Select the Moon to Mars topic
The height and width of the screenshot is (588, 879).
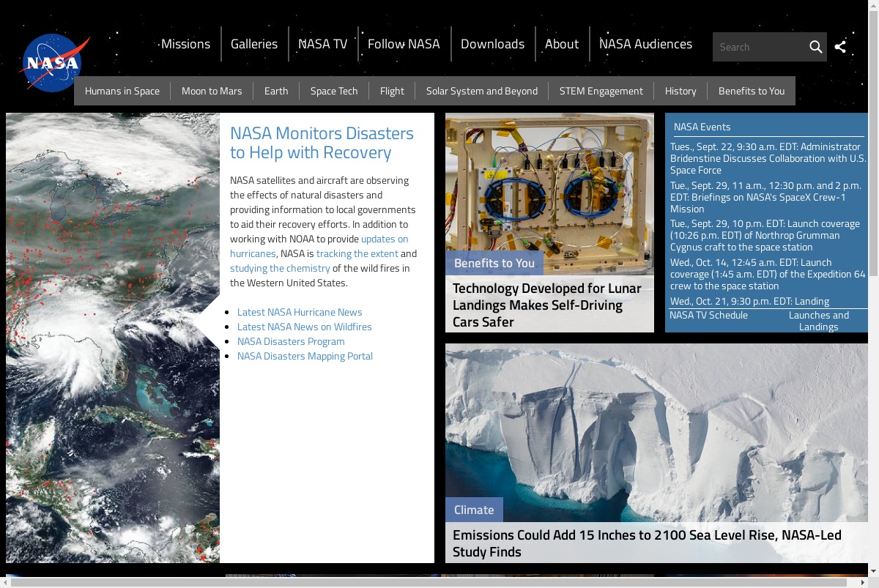pos(212,91)
